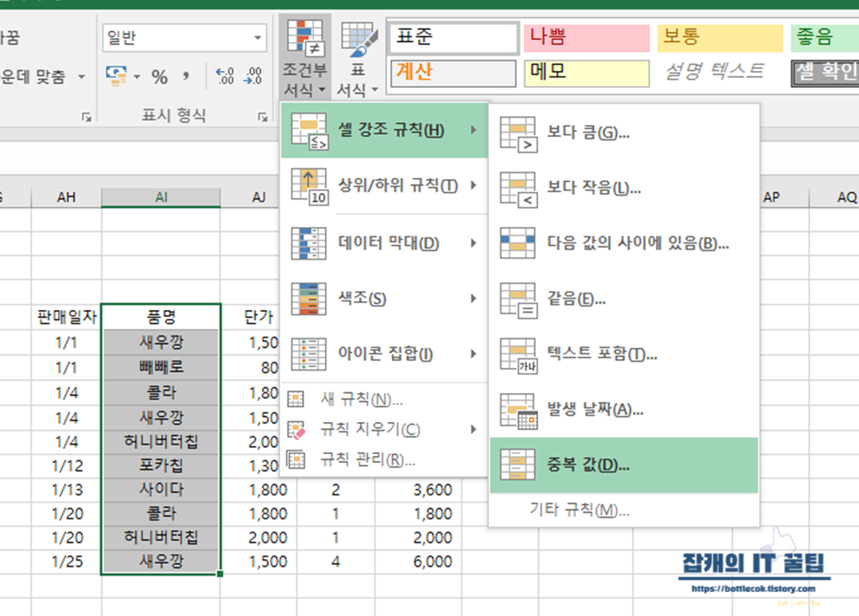
Task: Open the 표 서식 table format button
Action: click(x=358, y=57)
